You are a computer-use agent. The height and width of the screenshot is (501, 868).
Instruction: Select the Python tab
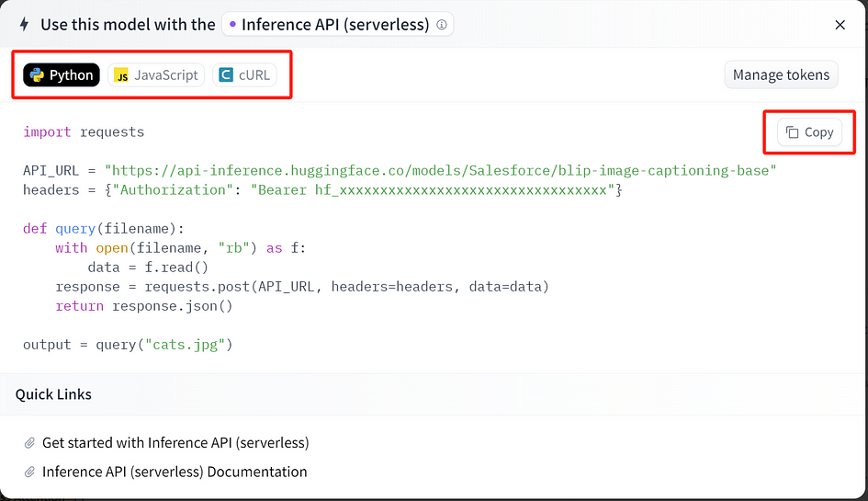coord(62,74)
